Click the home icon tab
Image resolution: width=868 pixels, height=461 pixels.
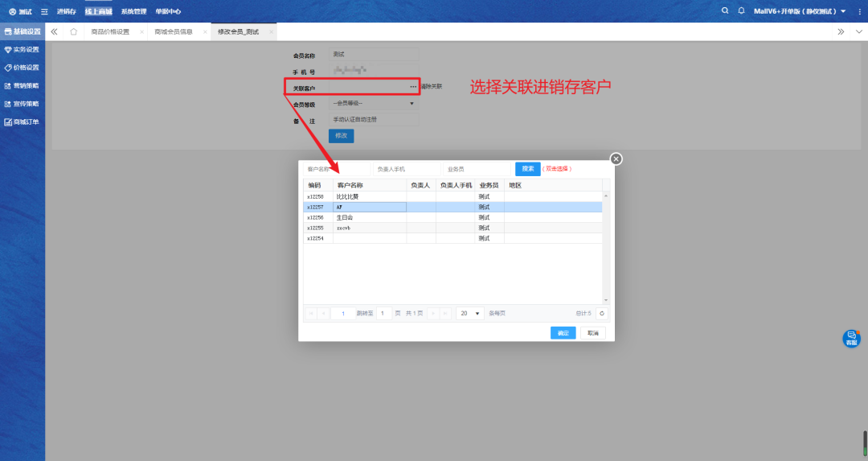tap(74, 32)
